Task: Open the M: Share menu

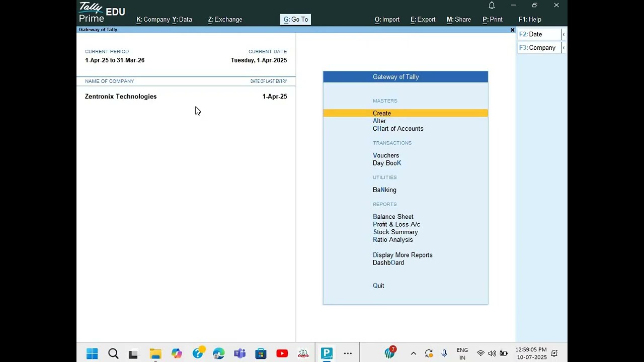Action: tap(459, 20)
